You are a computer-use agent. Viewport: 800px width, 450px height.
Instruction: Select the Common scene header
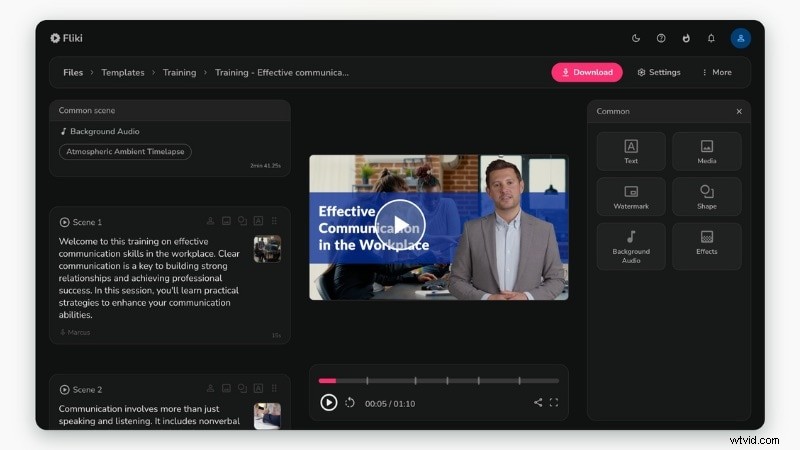coord(169,110)
